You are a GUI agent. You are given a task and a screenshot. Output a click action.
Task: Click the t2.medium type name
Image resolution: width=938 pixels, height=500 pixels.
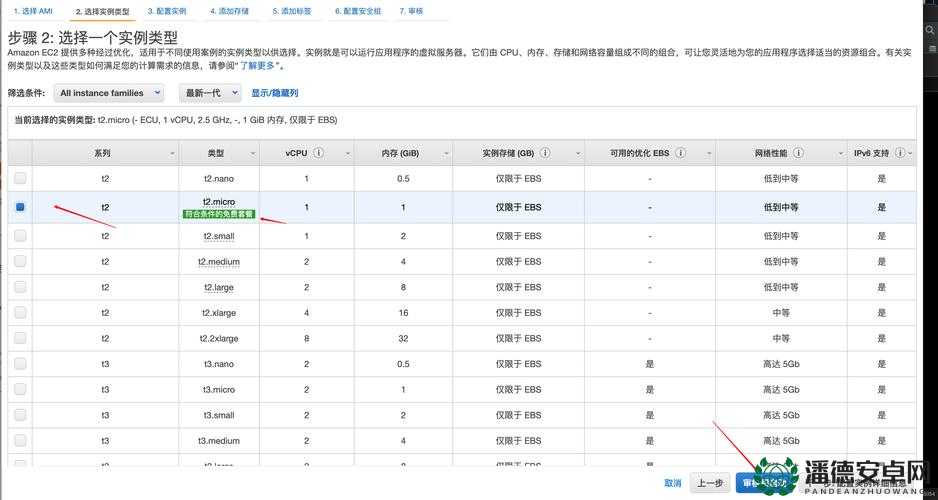[219, 261]
